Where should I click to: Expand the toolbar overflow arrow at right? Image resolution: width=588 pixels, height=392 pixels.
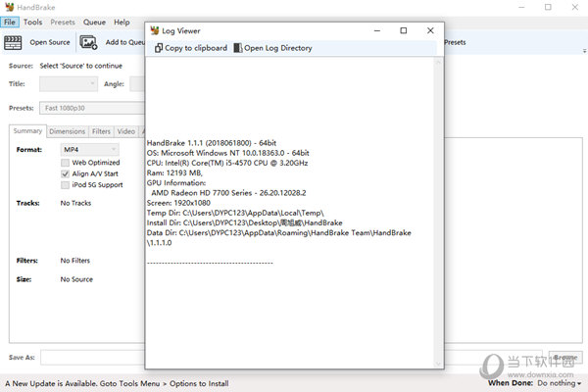tap(584, 50)
